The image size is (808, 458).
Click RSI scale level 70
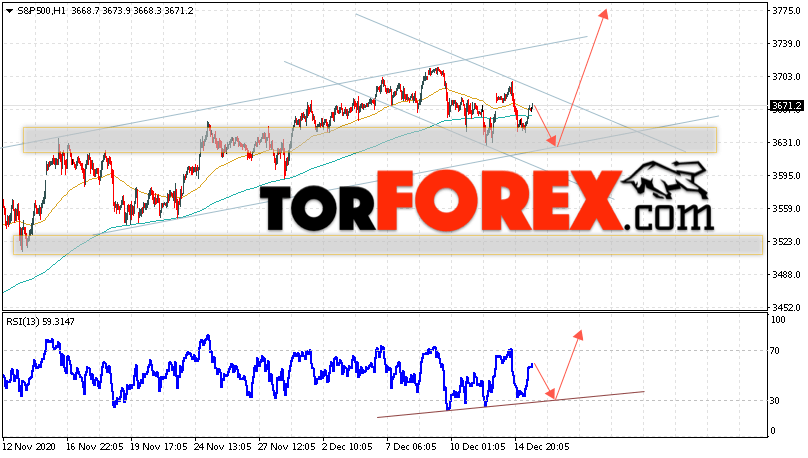775,351
